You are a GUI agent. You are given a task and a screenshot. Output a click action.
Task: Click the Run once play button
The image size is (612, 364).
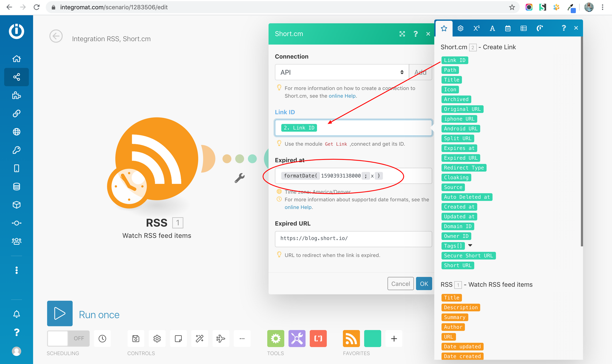60,313
